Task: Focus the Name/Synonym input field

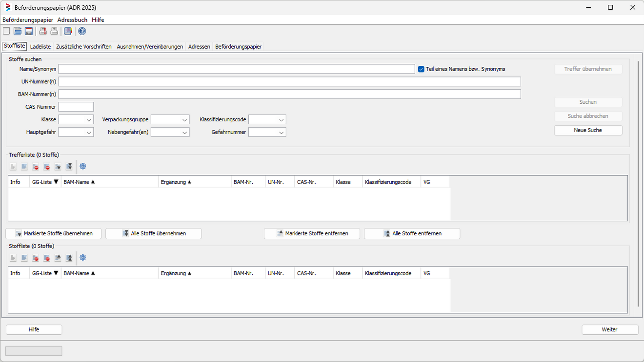Action: tap(237, 69)
